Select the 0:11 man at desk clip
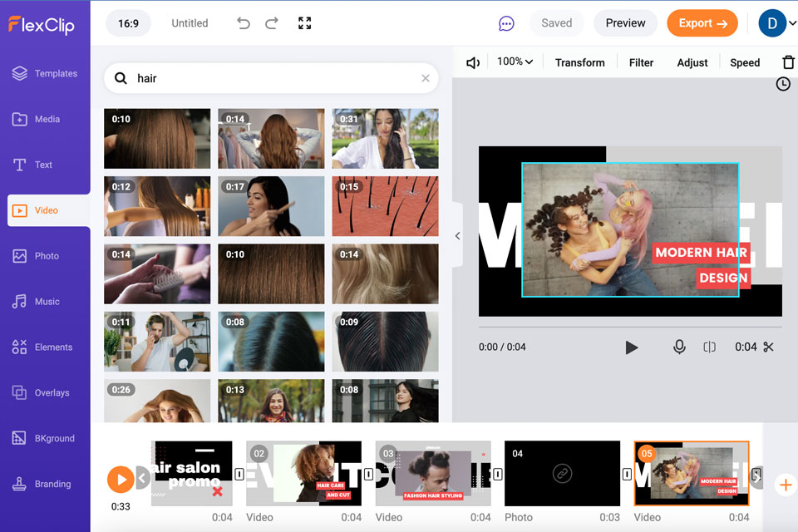The width and height of the screenshot is (798, 532). click(157, 342)
